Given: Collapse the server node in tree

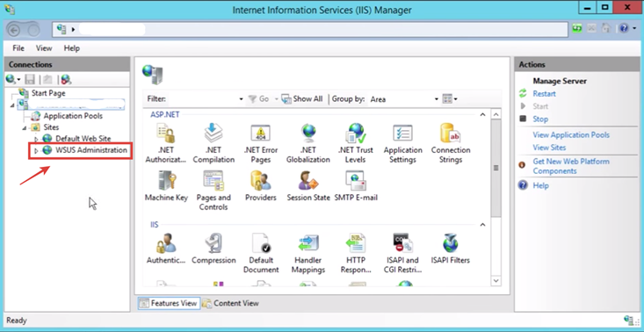Looking at the screenshot, I should pyautogui.click(x=12, y=105).
